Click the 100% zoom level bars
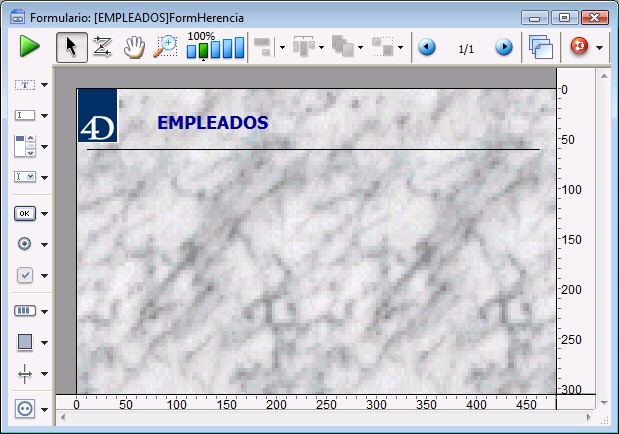 215,48
